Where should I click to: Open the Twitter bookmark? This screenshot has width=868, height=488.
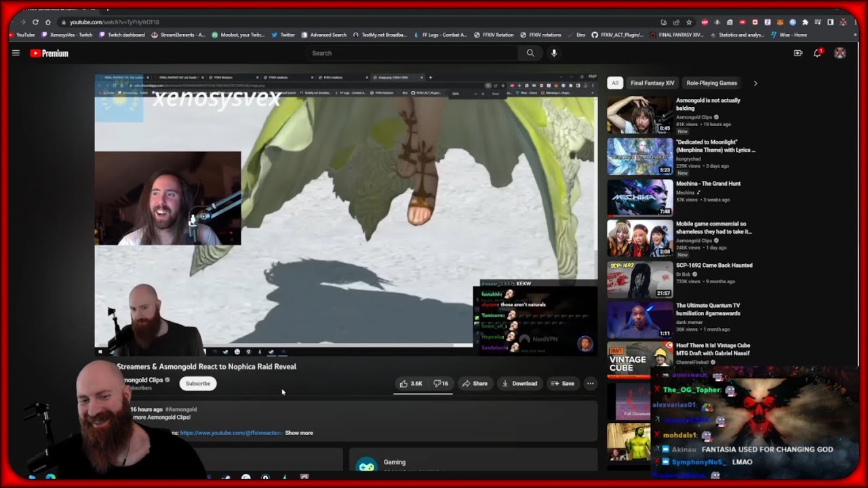(283, 35)
